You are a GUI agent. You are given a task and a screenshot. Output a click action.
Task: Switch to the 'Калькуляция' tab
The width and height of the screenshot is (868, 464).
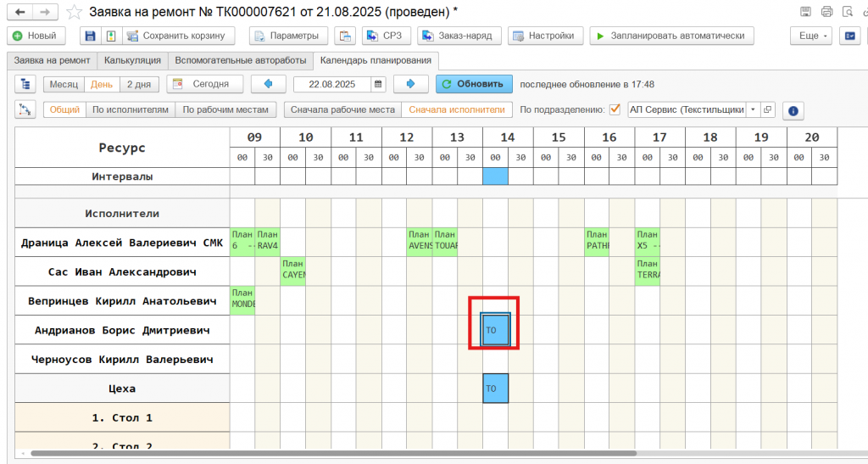[x=132, y=60]
